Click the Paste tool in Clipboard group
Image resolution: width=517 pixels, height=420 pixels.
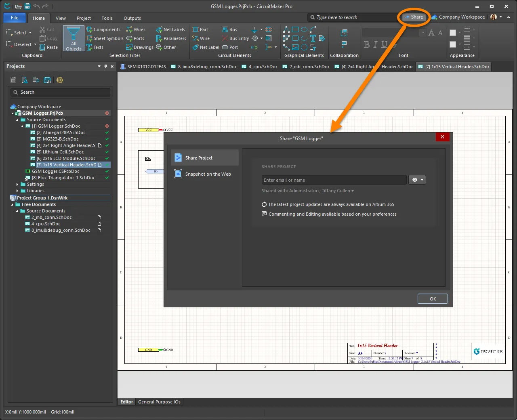[x=48, y=47]
